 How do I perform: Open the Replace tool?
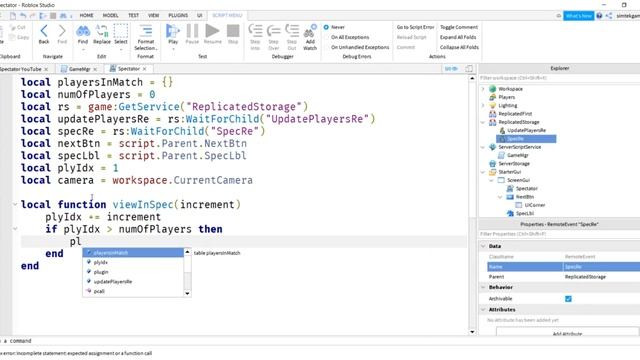pos(102,34)
